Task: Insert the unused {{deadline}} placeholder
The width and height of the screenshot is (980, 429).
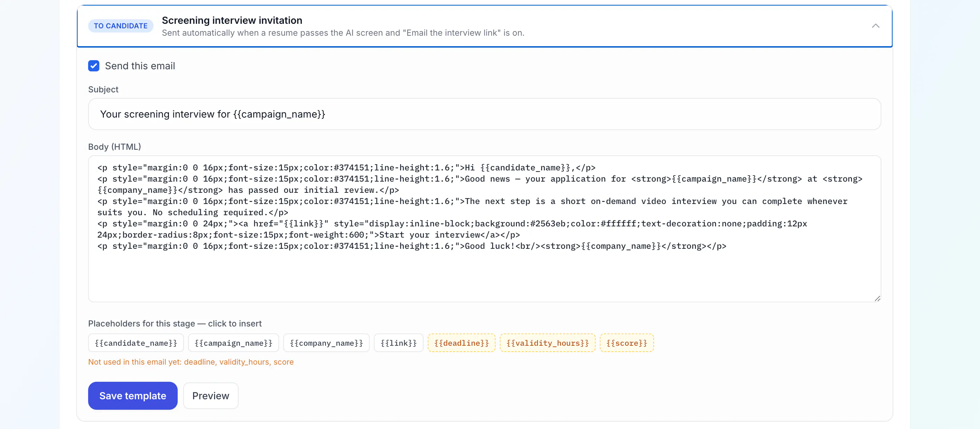Action: 461,343
